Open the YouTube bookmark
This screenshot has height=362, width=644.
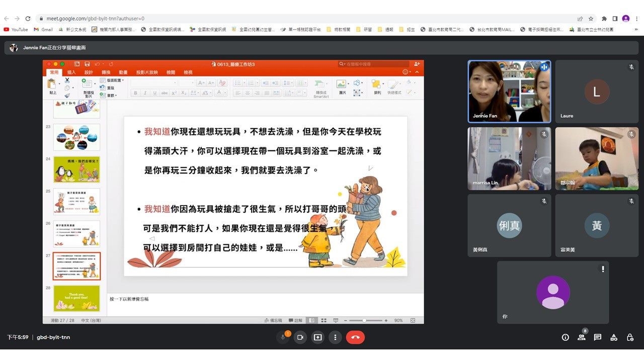pos(16,30)
